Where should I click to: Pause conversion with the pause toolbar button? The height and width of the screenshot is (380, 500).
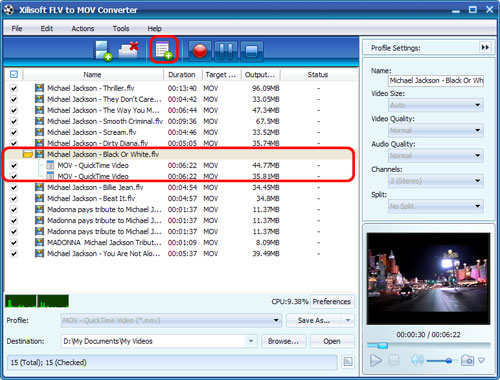226,51
